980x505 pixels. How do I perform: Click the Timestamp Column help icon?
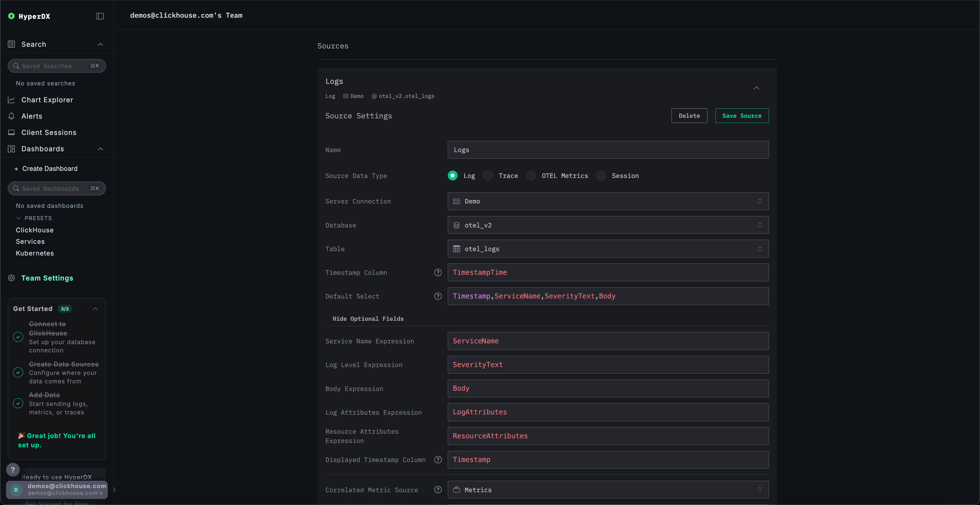point(438,272)
